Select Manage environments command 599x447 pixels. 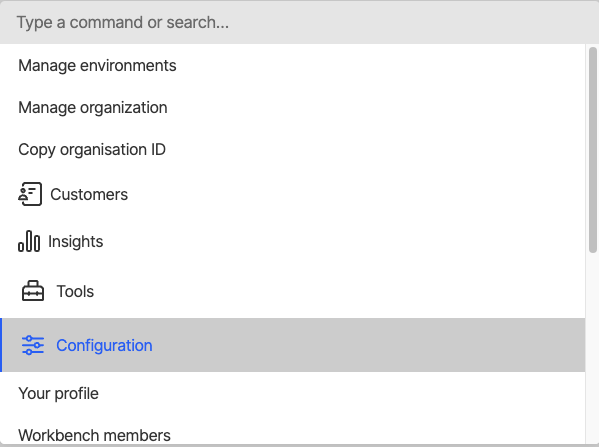[x=293, y=65]
